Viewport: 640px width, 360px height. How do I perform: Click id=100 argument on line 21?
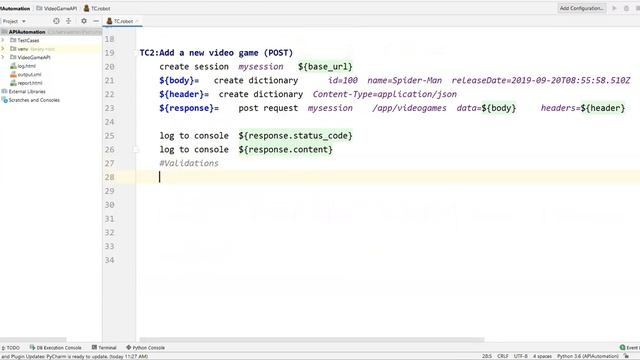coord(343,80)
